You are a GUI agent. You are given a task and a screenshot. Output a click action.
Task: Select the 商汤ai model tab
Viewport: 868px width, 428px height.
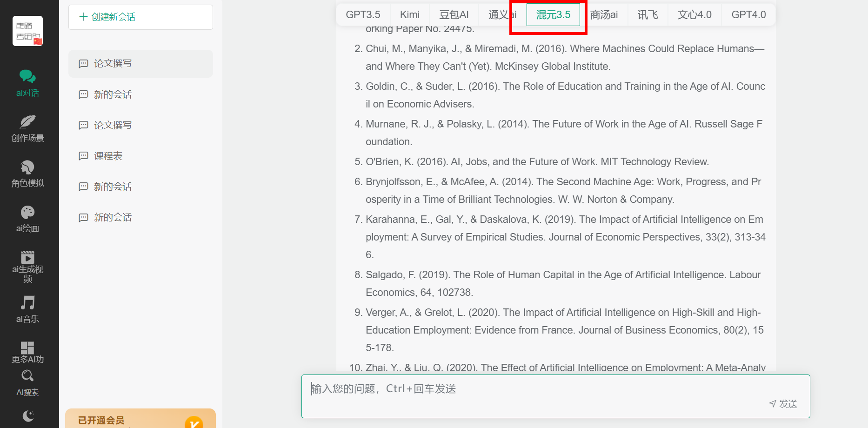(604, 15)
